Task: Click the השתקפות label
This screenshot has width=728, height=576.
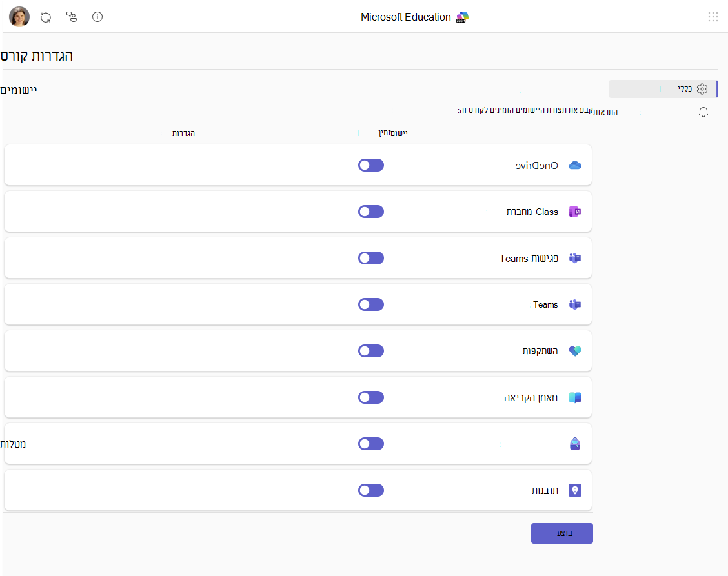Action: (x=540, y=351)
